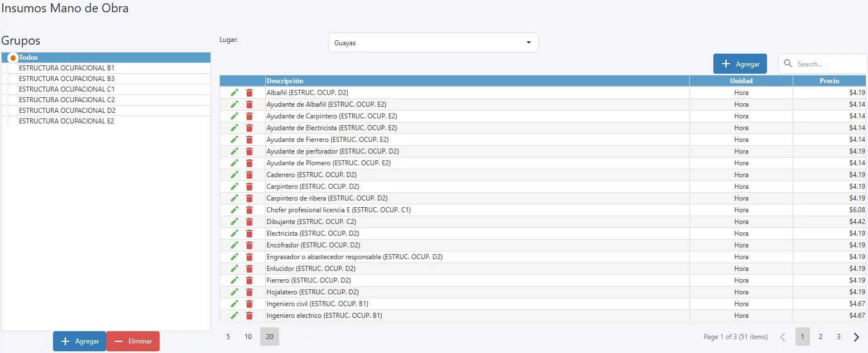Click the red Eliminar button under Grupos
Screen dimensions: 868x353
[x=133, y=341]
